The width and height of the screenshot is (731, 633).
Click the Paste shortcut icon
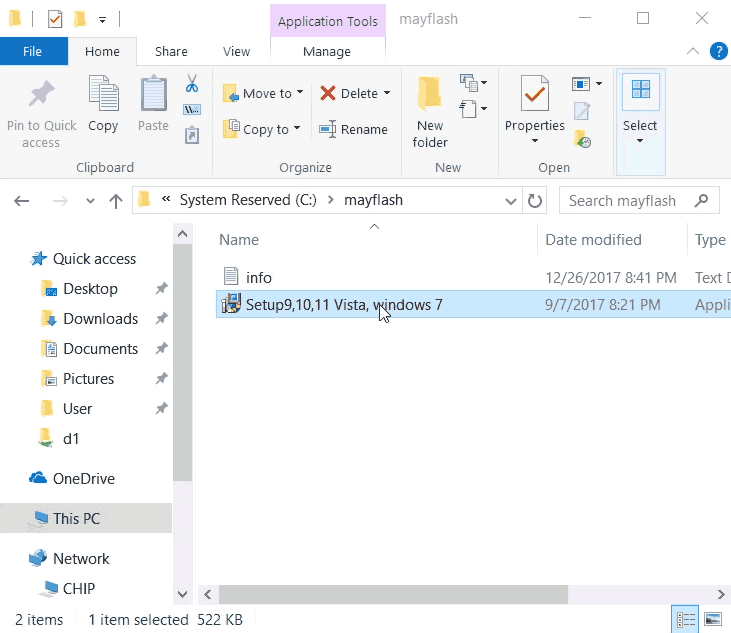192,135
